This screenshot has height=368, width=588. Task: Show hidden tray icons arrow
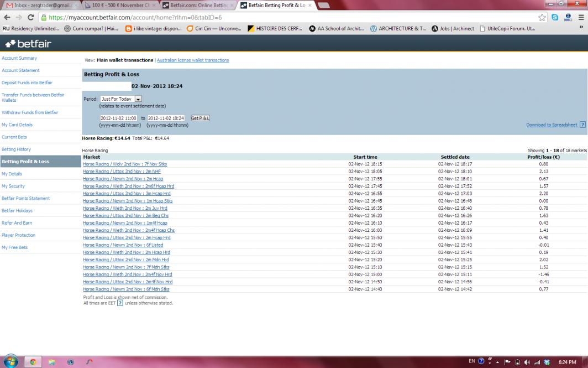click(x=497, y=362)
